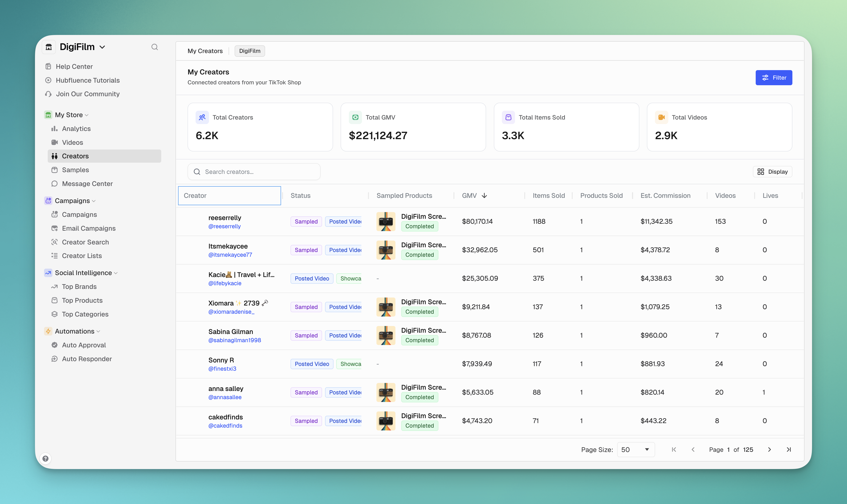Select the My Creators tab

(x=205, y=51)
